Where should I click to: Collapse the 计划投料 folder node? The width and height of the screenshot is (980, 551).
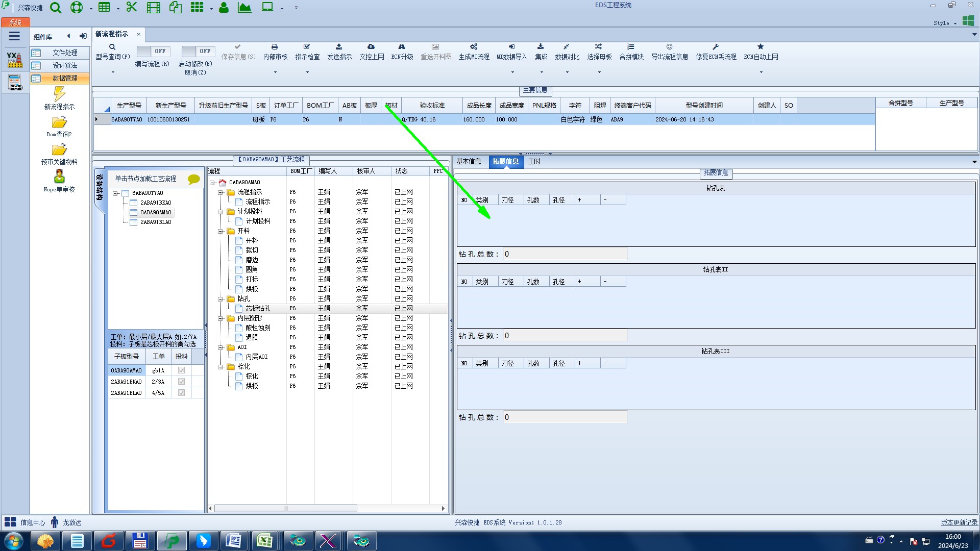pyautogui.click(x=220, y=212)
